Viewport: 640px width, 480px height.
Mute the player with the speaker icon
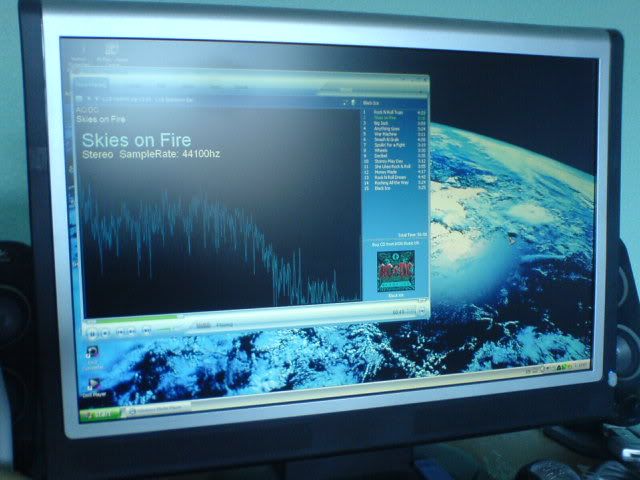click(147, 331)
